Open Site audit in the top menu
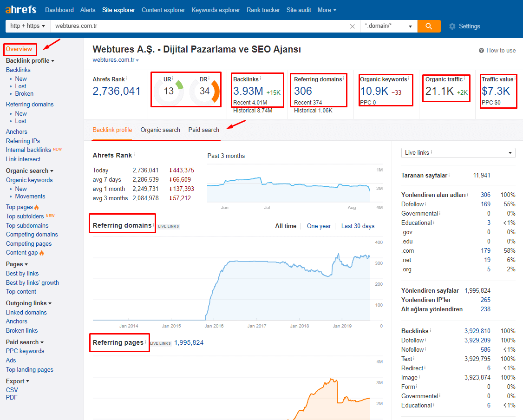 (x=299, y=10)
